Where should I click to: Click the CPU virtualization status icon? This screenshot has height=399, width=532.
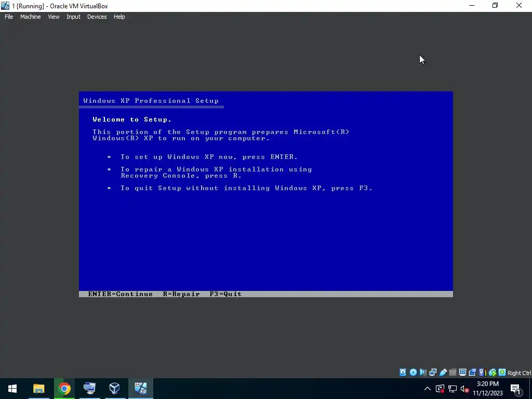[x=483, y=372]
